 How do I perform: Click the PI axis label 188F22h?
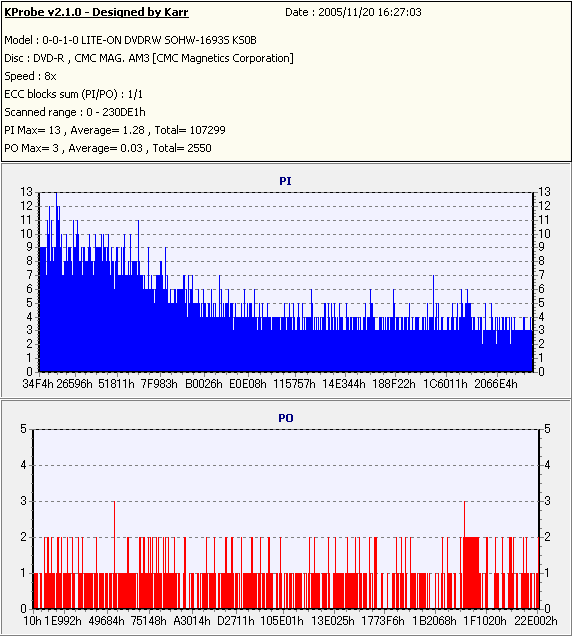(x=394, y=384)
